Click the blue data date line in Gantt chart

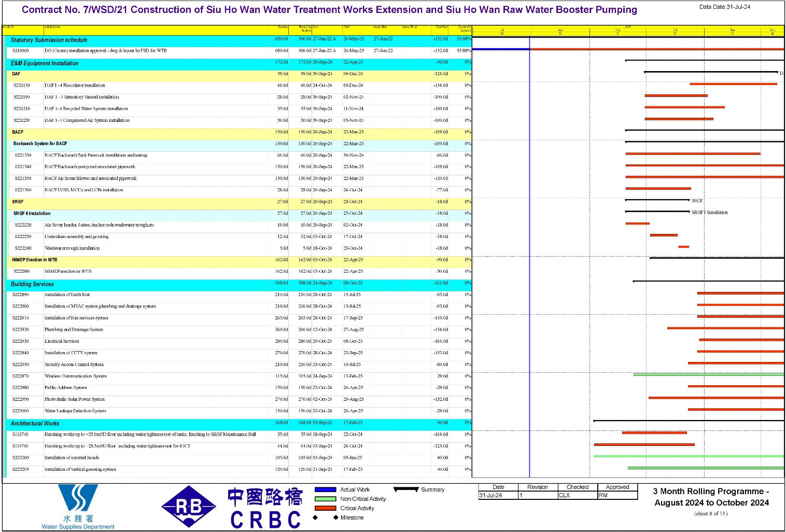pos(529,257)
